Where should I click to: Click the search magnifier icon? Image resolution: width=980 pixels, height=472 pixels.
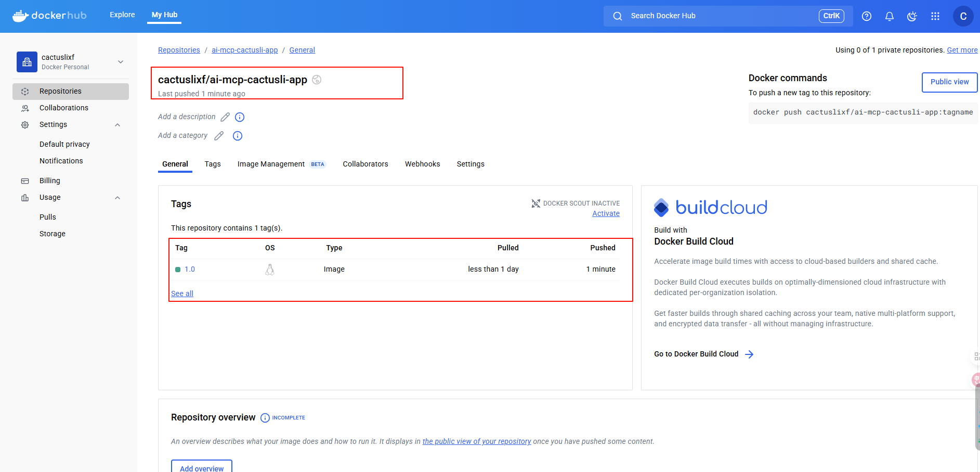pos(618,16)
